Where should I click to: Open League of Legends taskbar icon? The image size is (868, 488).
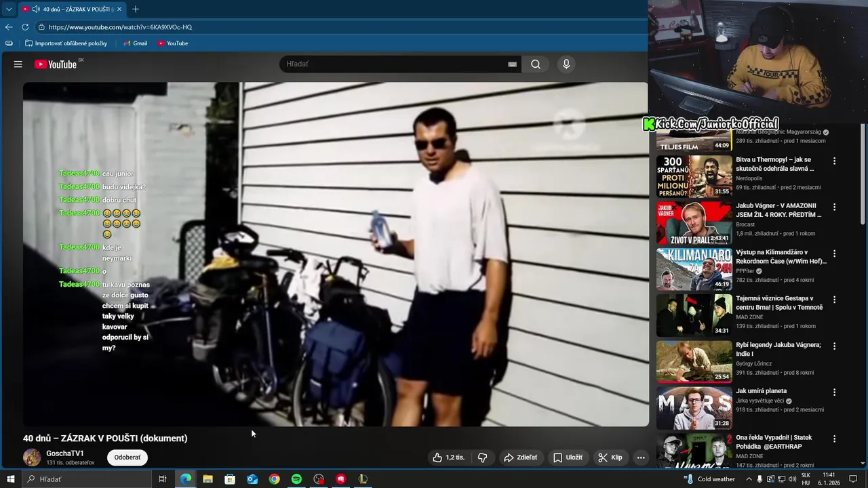click(x=363, y=479)
